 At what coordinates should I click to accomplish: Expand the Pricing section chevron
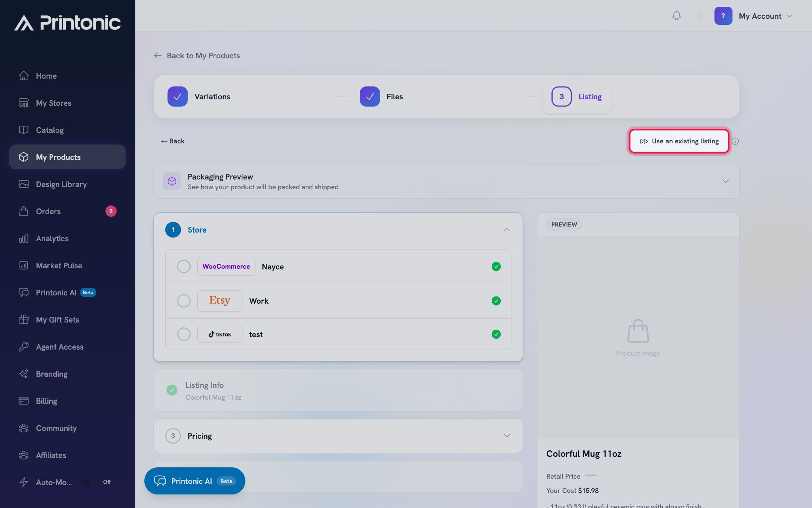coord(507,436)
